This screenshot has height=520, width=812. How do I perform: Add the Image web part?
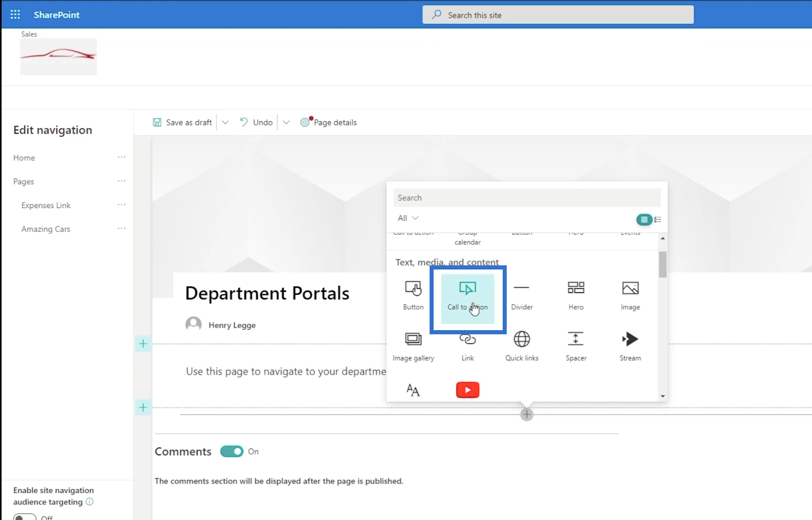pyautogui.click(x=630, y=295)
